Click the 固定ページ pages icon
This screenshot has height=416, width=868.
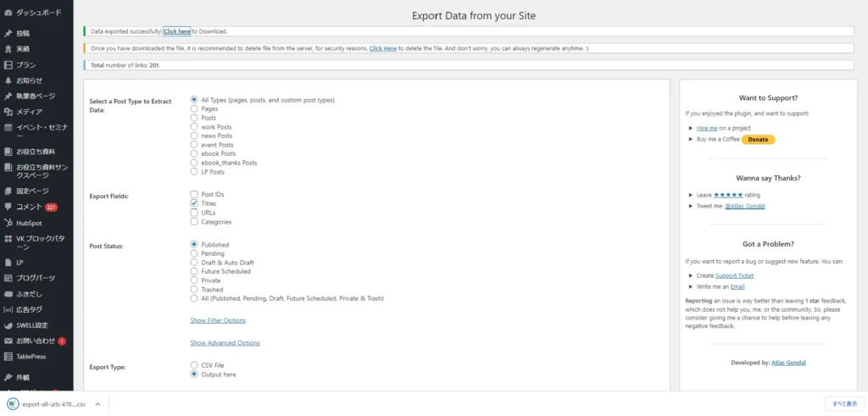pos(8,191)
